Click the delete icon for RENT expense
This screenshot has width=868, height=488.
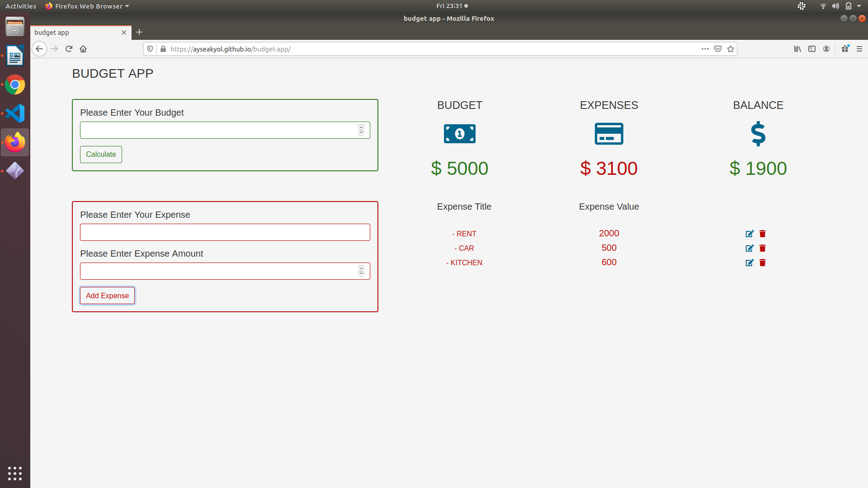[x=762, y=233]
